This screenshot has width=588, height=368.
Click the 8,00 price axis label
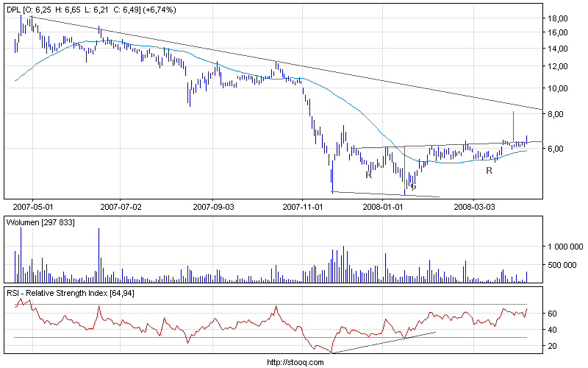coord(556,114)
